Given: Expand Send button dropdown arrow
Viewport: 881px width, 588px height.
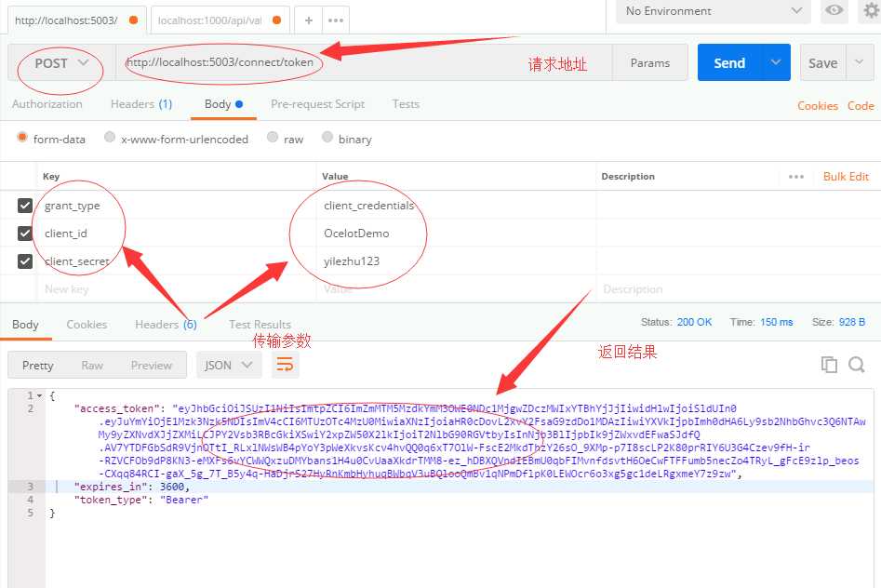Looking at the screenshot, I should (776, 62).
